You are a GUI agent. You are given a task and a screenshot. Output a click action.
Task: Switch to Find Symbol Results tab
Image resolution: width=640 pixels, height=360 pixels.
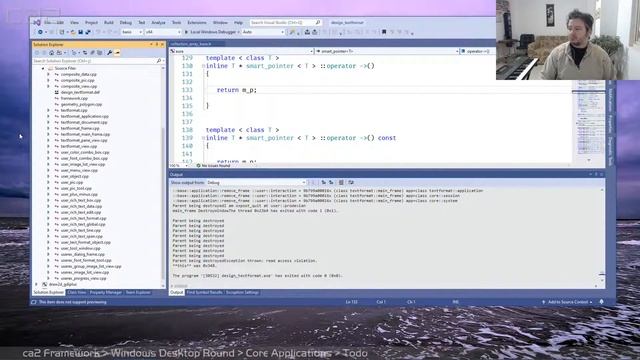(x=204, y=293)
